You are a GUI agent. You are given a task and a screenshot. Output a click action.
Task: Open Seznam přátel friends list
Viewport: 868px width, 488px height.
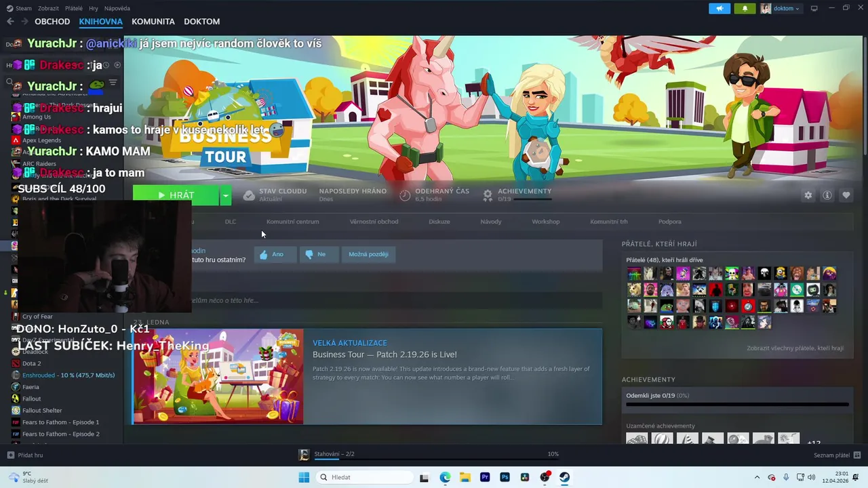pos(837,455)
